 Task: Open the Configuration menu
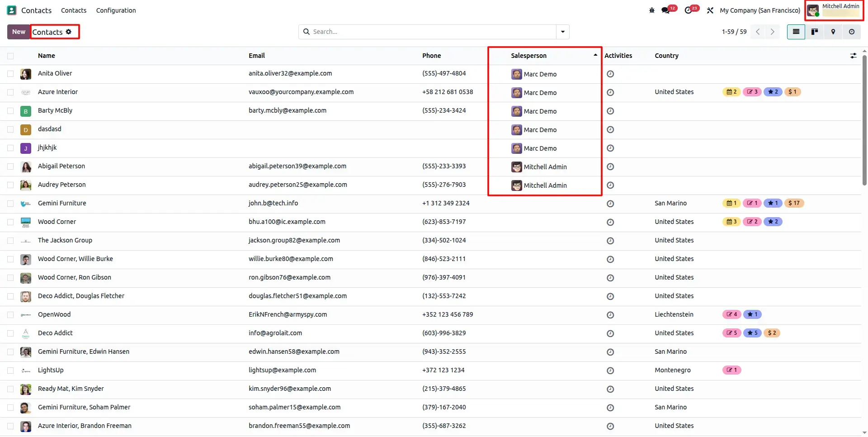116,10
